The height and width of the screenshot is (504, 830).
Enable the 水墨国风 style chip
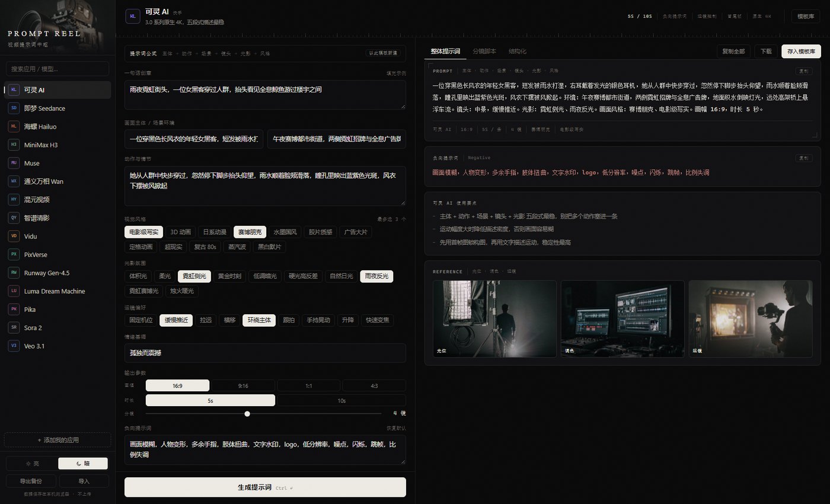(x=286, y=232)
